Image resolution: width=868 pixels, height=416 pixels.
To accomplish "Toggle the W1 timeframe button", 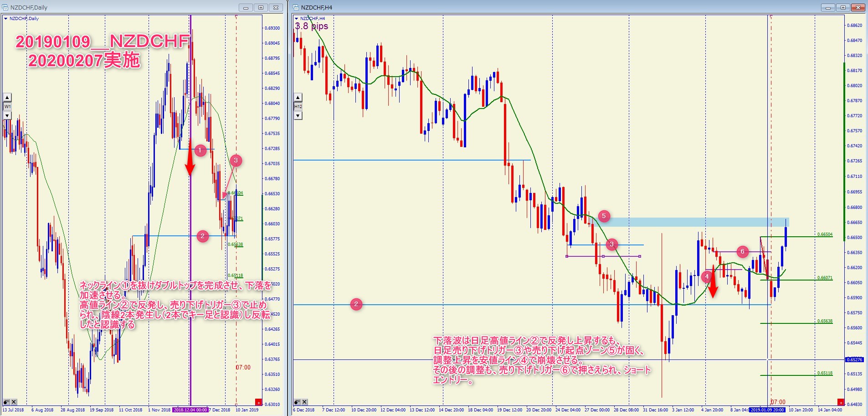I will [x=7, y=106].
